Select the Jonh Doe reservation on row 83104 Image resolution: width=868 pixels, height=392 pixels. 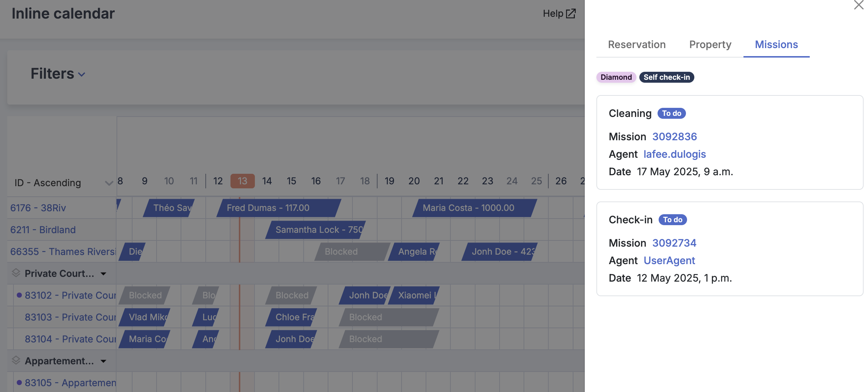pyautogui.click(x=291, y=339)
